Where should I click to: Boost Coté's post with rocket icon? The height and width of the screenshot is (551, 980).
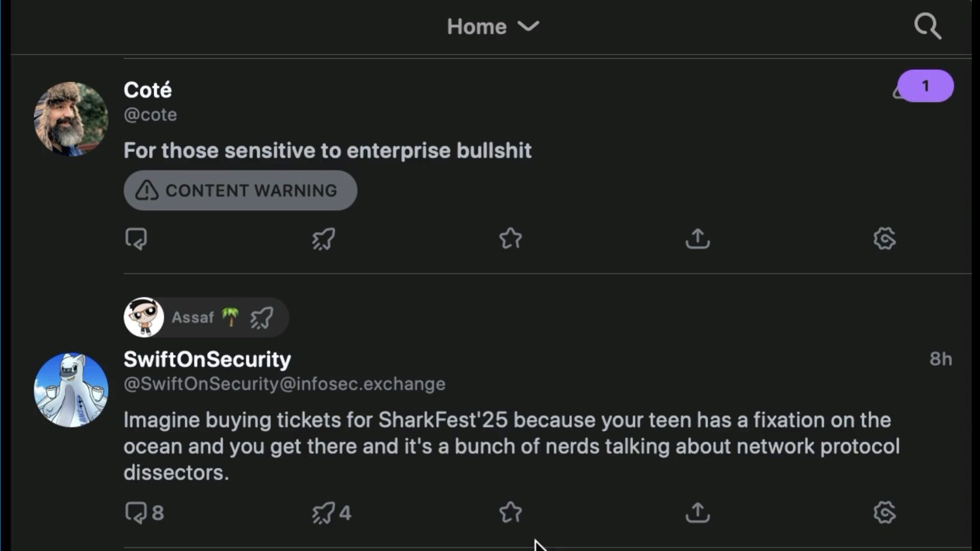click(x=324, y=239)
